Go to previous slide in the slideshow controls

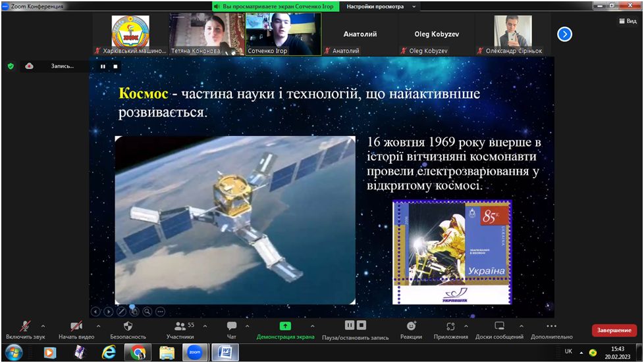pos(95,312)
